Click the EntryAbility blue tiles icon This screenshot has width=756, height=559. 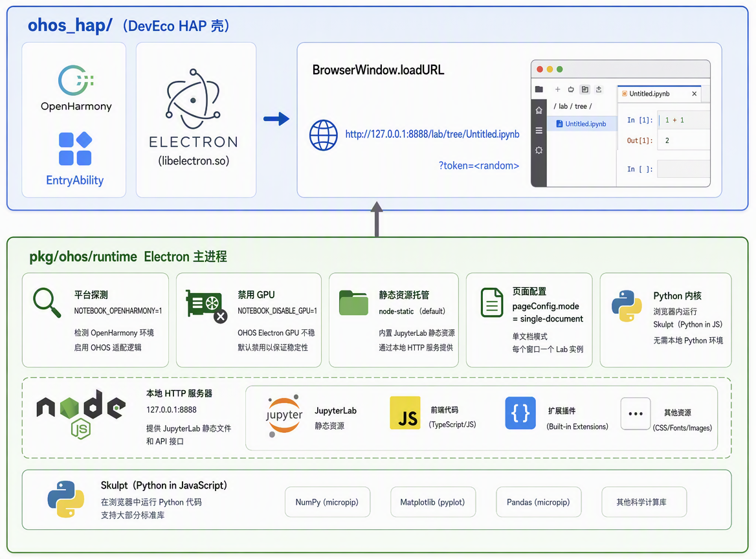(x=75, y=148)
